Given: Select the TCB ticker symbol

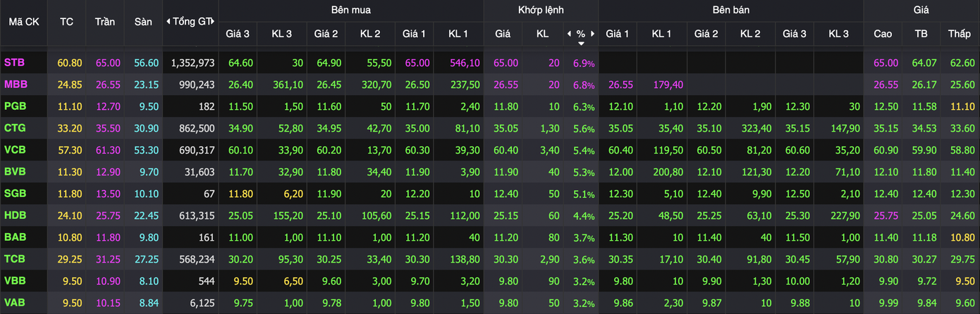Looking at the screenshot, I should point(15,259).
